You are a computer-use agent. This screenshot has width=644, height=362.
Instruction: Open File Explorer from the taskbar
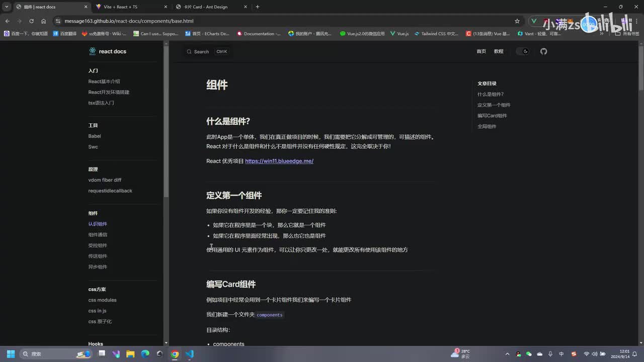(x=130, y=354)
